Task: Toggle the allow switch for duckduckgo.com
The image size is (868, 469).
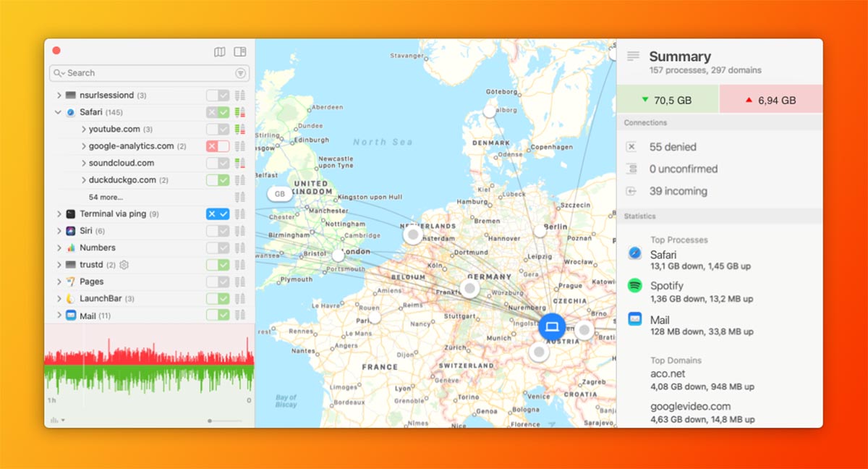Action: click(x=218, y=180)
